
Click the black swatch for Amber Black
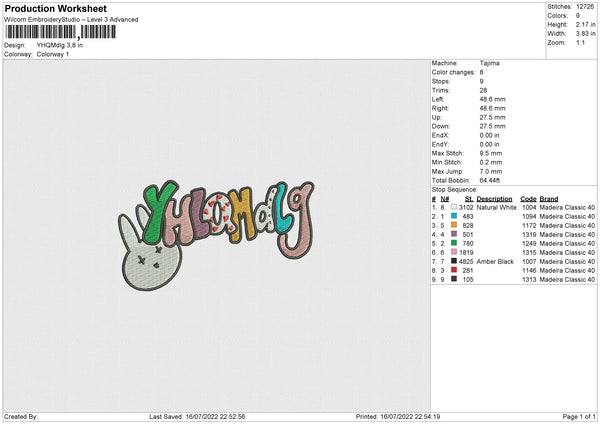(454, 261)
